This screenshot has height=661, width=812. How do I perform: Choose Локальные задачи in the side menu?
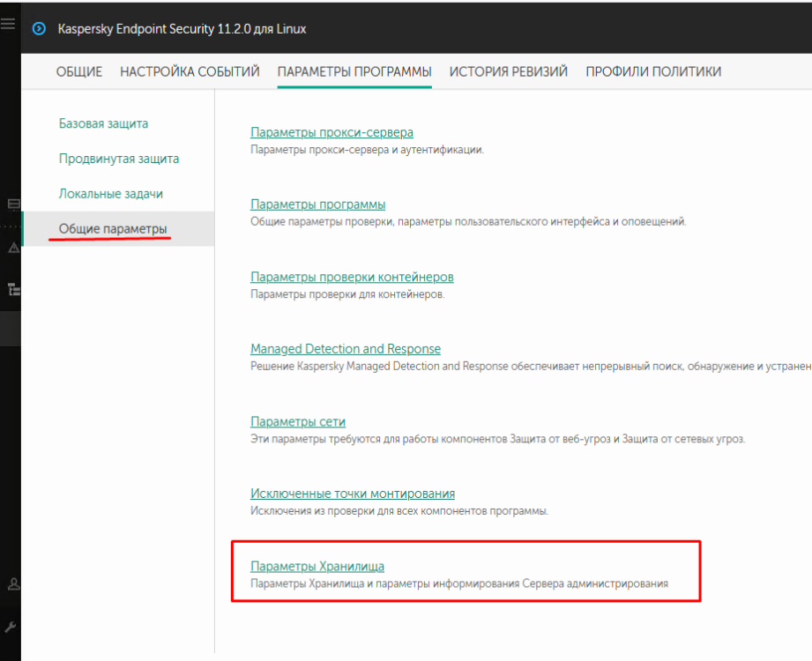point(111,194)
